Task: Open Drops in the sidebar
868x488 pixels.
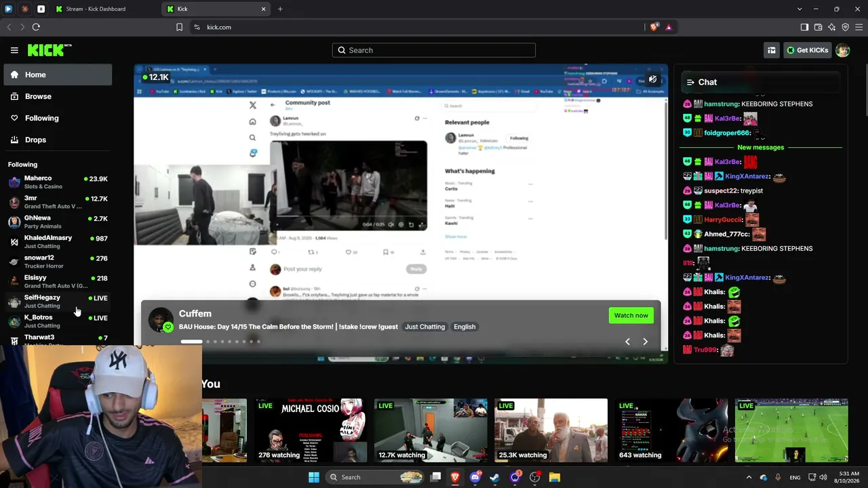Action: 58,140
